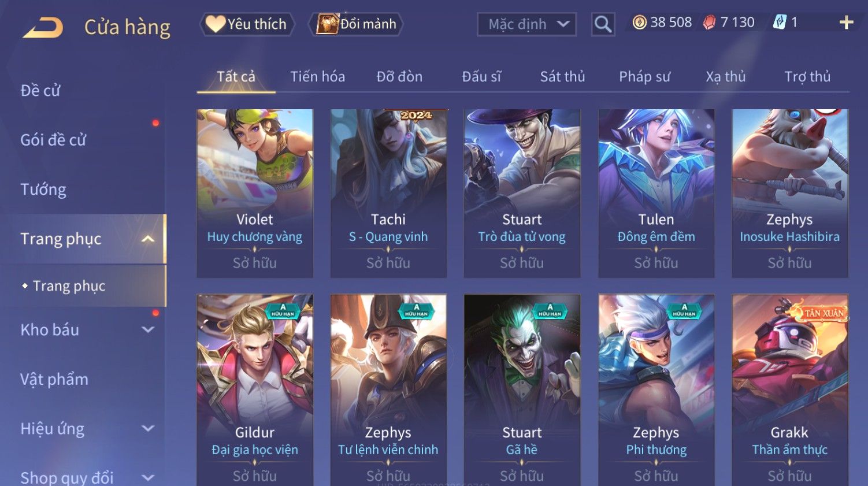Image resolution: width=868 pixels, height=486 pixels.
Task: Click the back arrow icon
Action: tap(43, 27)
